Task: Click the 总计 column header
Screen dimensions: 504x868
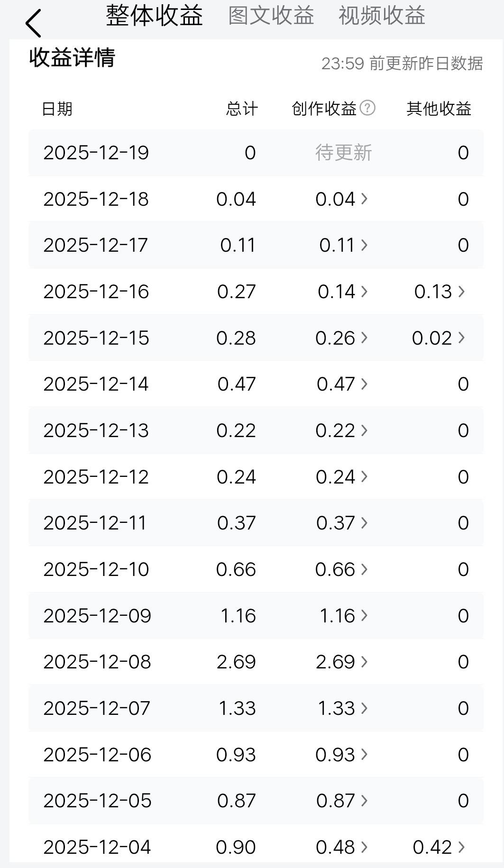Action: click(242, 109)
